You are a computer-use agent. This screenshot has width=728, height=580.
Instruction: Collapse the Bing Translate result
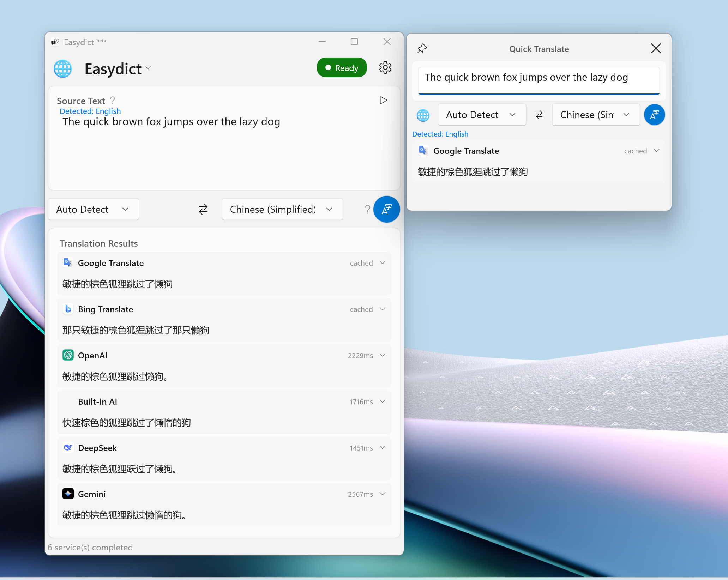(383, 309)
